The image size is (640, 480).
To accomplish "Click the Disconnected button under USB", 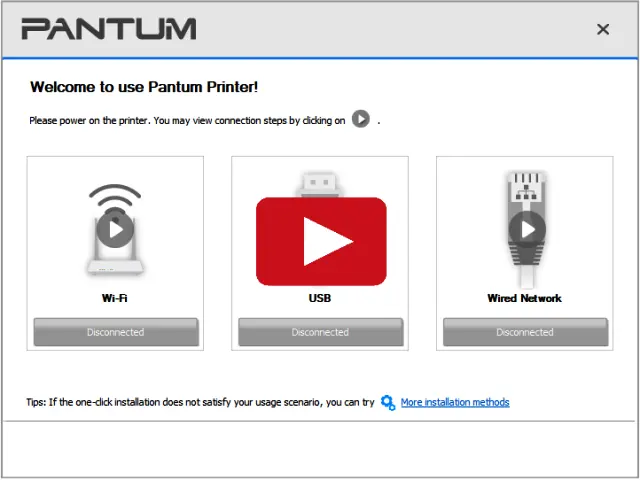I will click(320, 332).
